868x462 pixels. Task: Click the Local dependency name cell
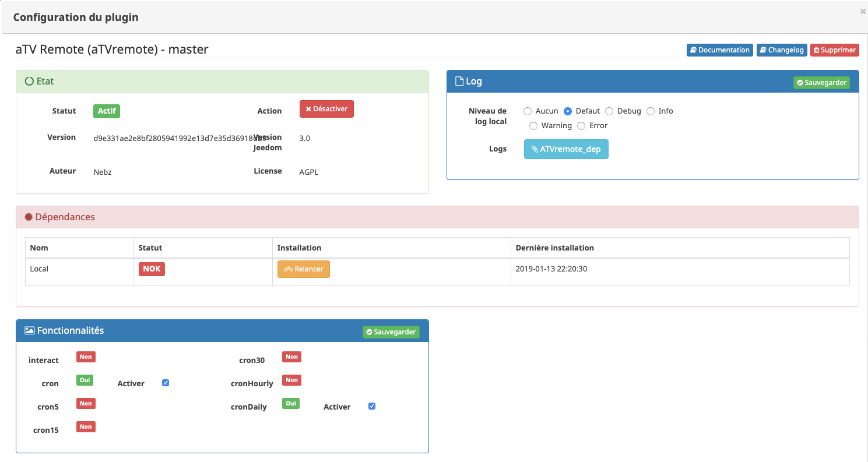(x=79, y=271)
